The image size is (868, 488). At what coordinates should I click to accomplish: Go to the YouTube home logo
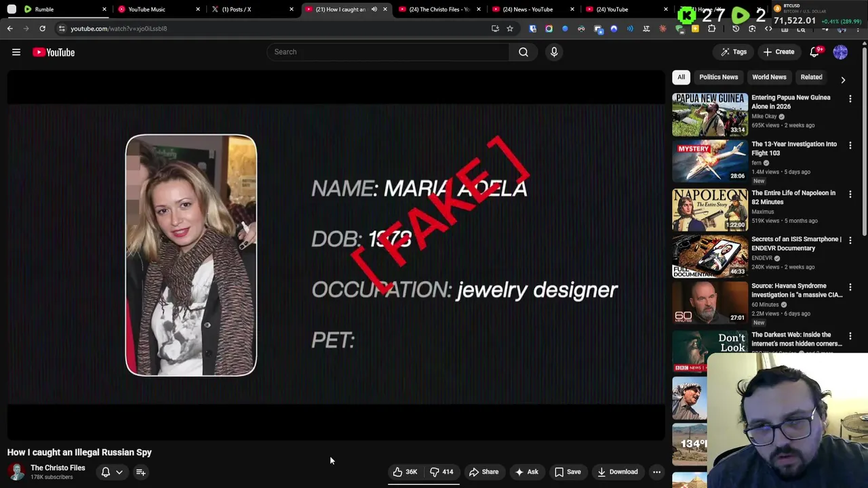point(54,52)
